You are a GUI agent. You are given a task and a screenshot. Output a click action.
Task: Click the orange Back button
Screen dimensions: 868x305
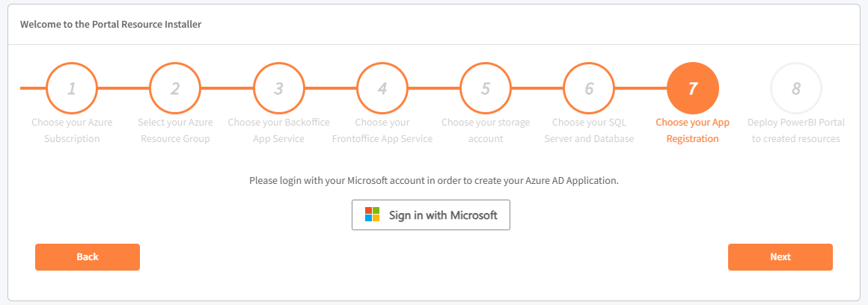[88, 256]
